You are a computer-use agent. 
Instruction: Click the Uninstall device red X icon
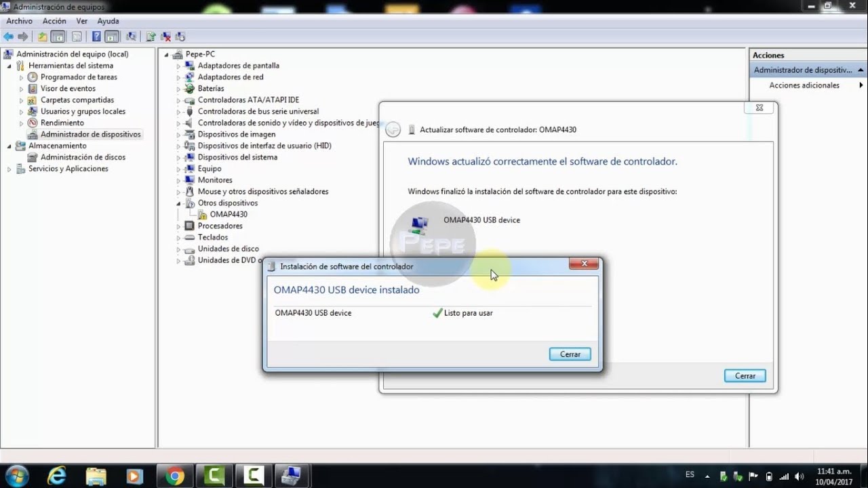(x=165, y=37)
